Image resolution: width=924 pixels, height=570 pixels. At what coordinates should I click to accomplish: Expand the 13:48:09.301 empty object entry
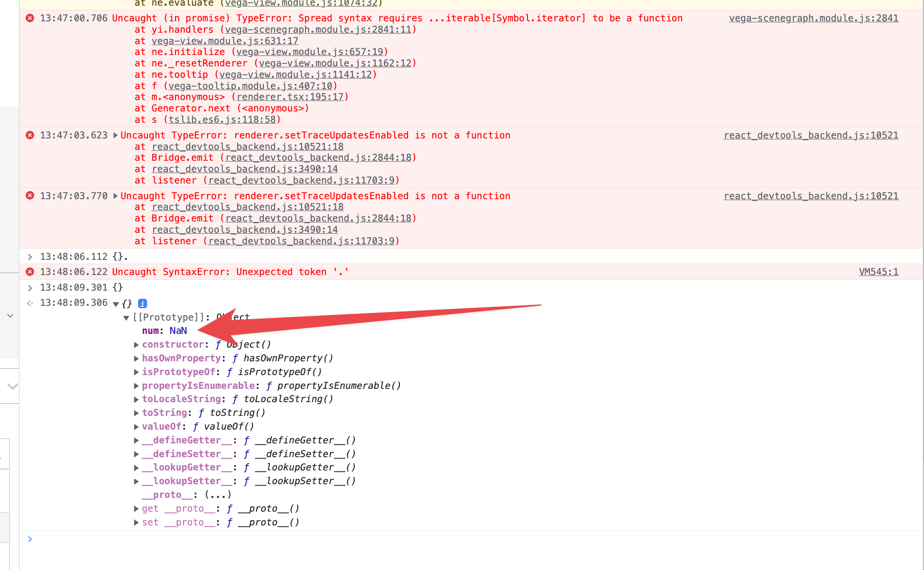click(x=30, y=287)
